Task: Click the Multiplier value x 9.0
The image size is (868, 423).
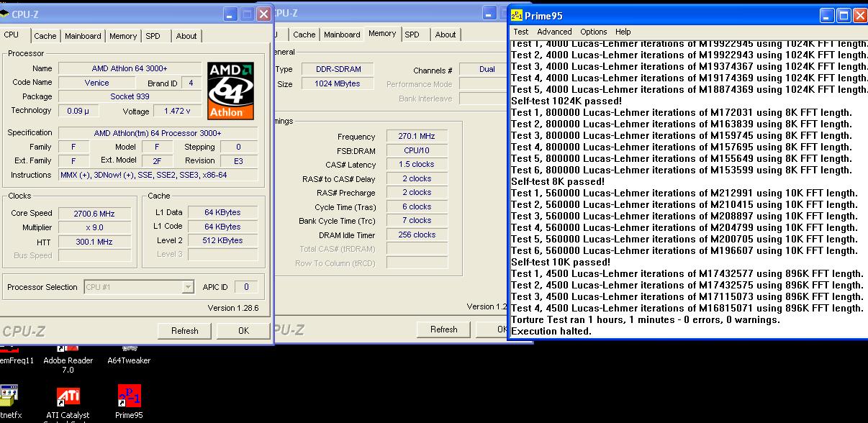Action: tap(94, 227)
